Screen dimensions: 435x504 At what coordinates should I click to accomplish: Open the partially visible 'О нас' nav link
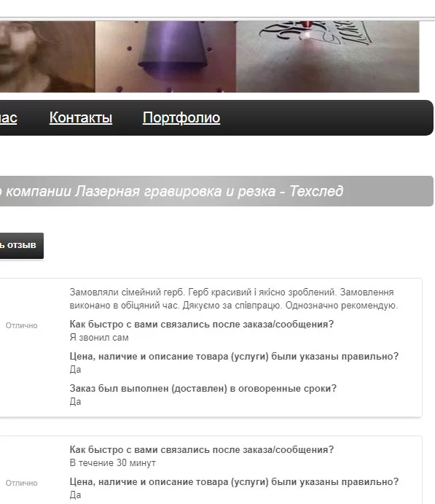pos(8,117)
